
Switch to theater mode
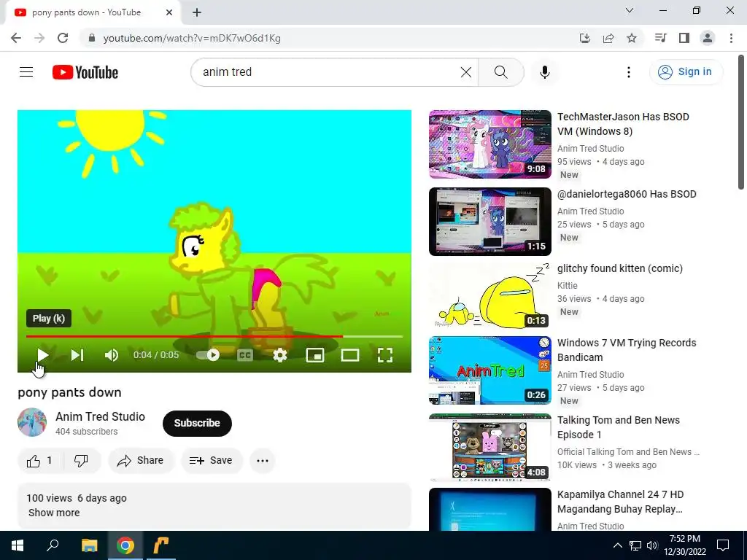click(x=350, y=355)
